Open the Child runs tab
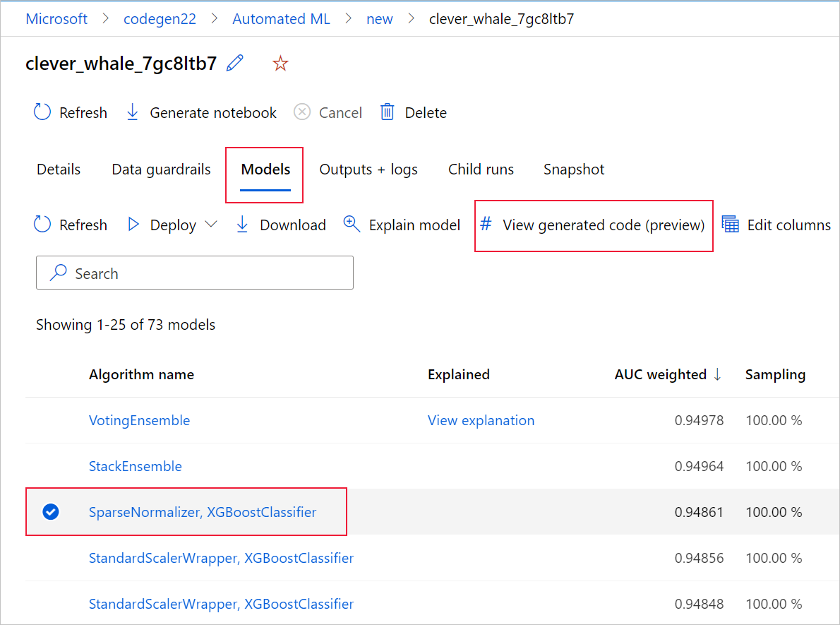 pyautogui.click(x=481, y=169)
